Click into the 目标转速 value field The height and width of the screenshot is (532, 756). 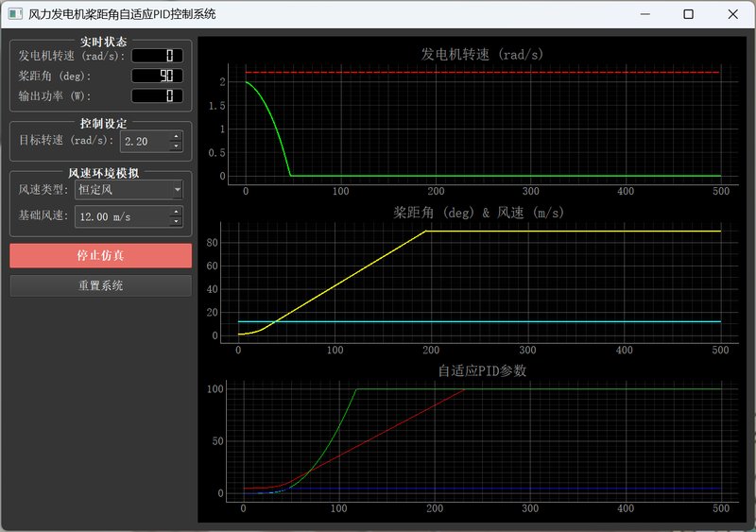(x=142, y=141)
